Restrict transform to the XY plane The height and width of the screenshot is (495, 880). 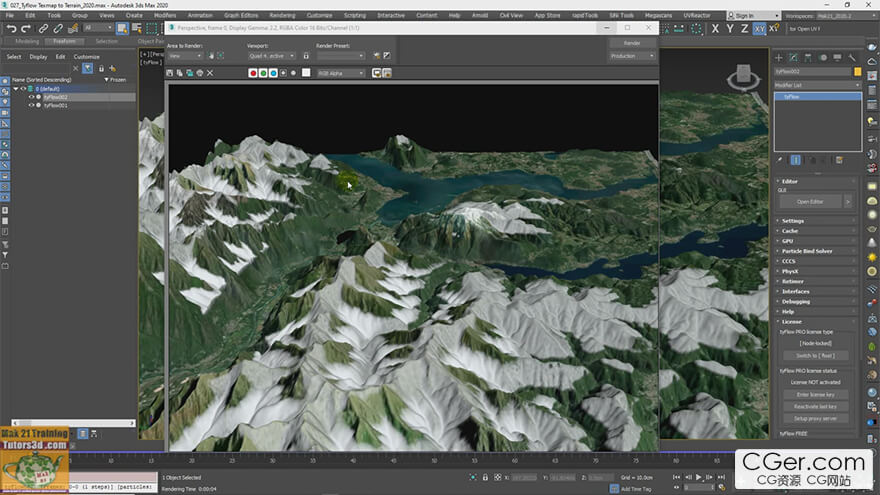coord(759,28)
